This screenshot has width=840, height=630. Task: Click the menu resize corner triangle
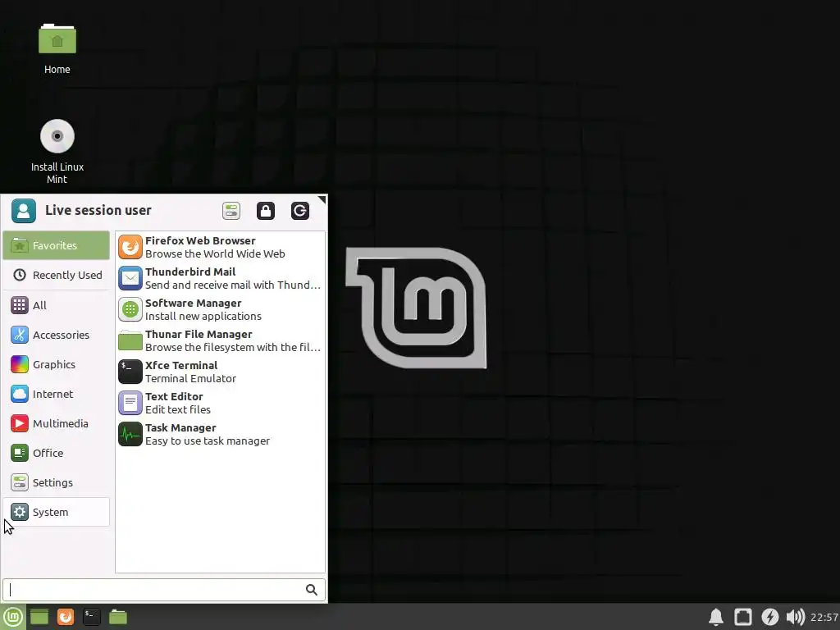[x=322, y=199]
